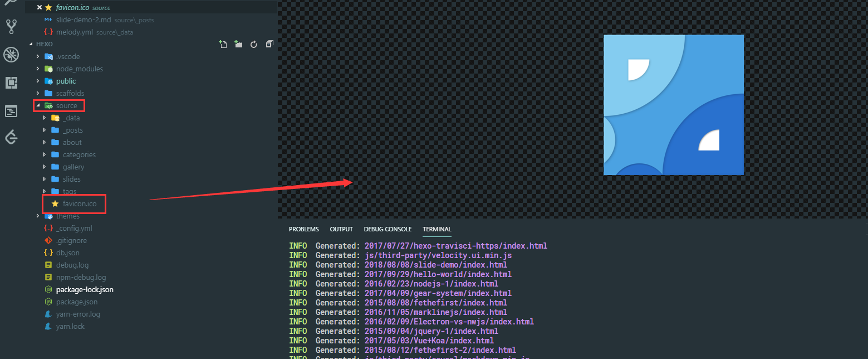Click star icon beside favicon.ico in tree
The height and width of the screenshot is (359, 868).
[x=55, y=203]
